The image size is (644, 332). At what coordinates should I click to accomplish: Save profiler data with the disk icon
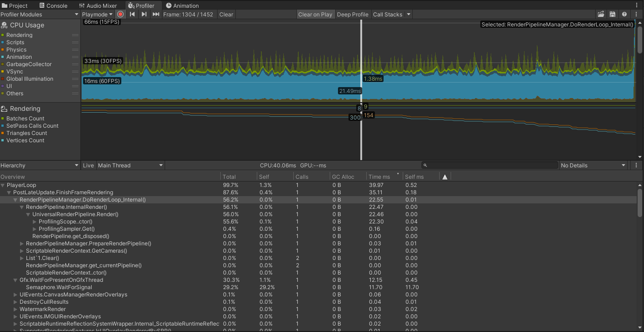613,14
